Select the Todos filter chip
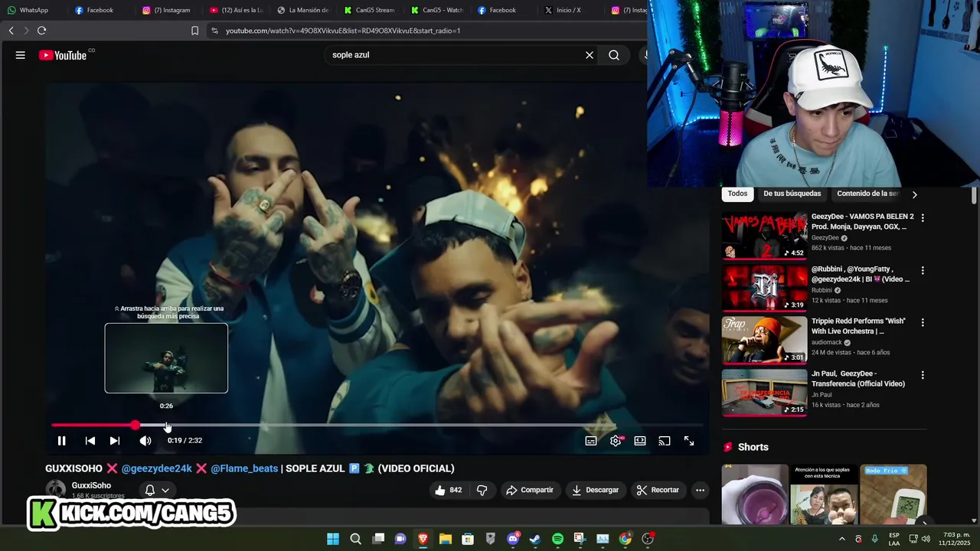The width and height of the screenshot is (980, 551). click(x=737, y=194)
